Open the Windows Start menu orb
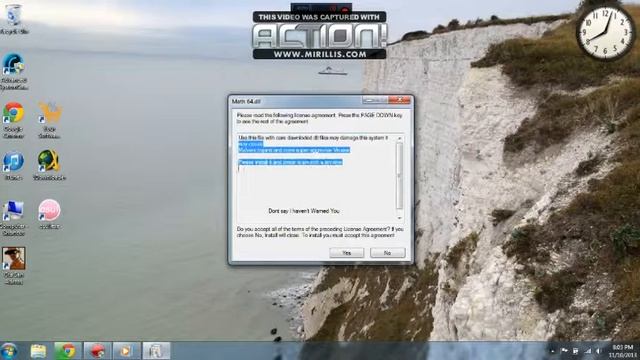This screenshot has height=360, width=640. [x=9, y=351]
